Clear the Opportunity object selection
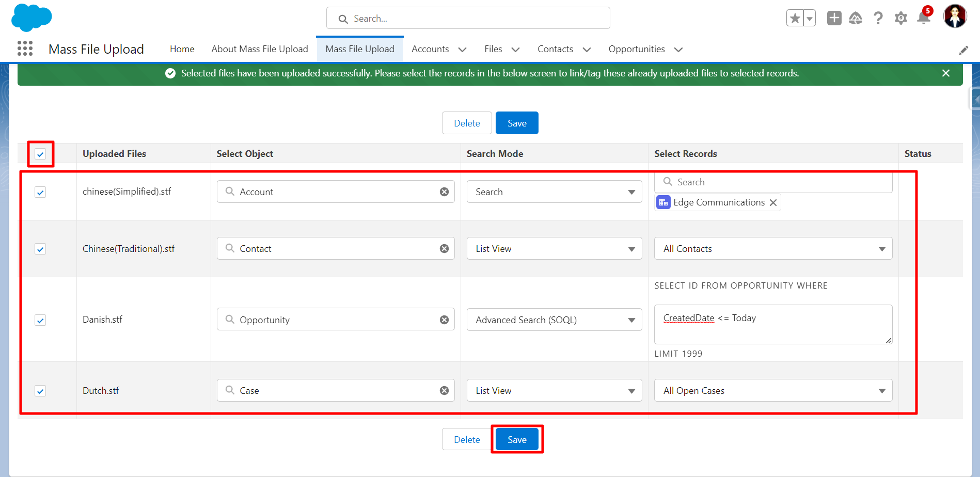 coord(444,320)
